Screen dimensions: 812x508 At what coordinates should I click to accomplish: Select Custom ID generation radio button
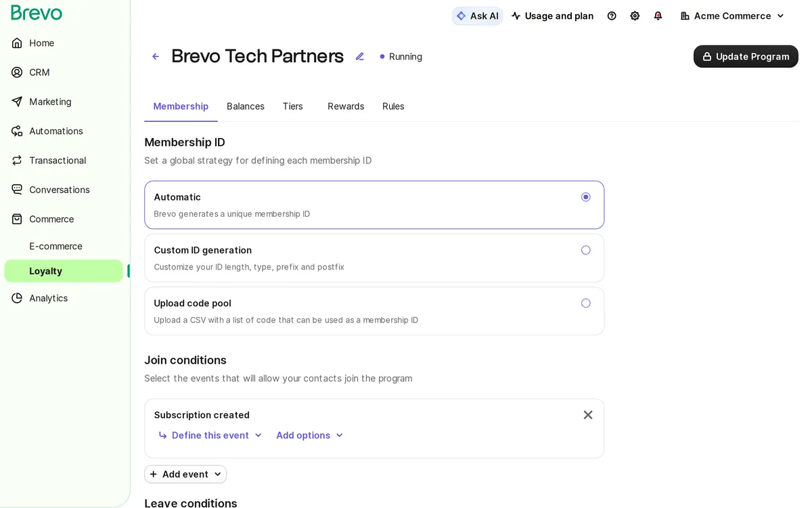point(586,250)
